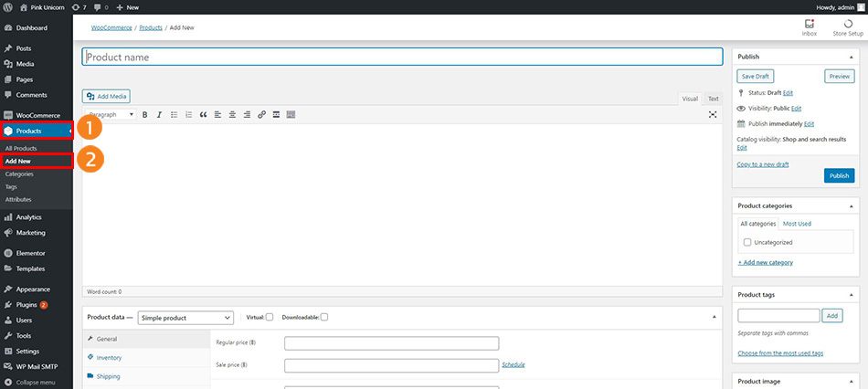The image size is (868, 389).
Task: Toggle distraction-free fullscreen editor icon
Action: click(713, 115)
